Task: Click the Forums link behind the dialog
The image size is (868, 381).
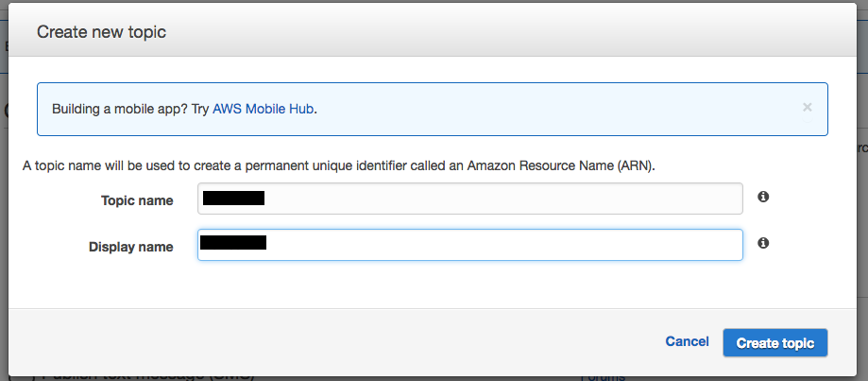Action: pos(602,377)
